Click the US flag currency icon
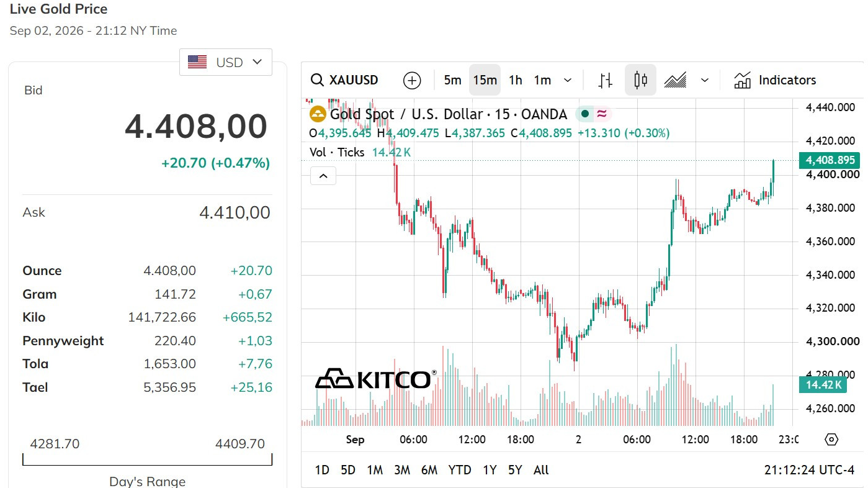868x488 pixels. [197, 62]
